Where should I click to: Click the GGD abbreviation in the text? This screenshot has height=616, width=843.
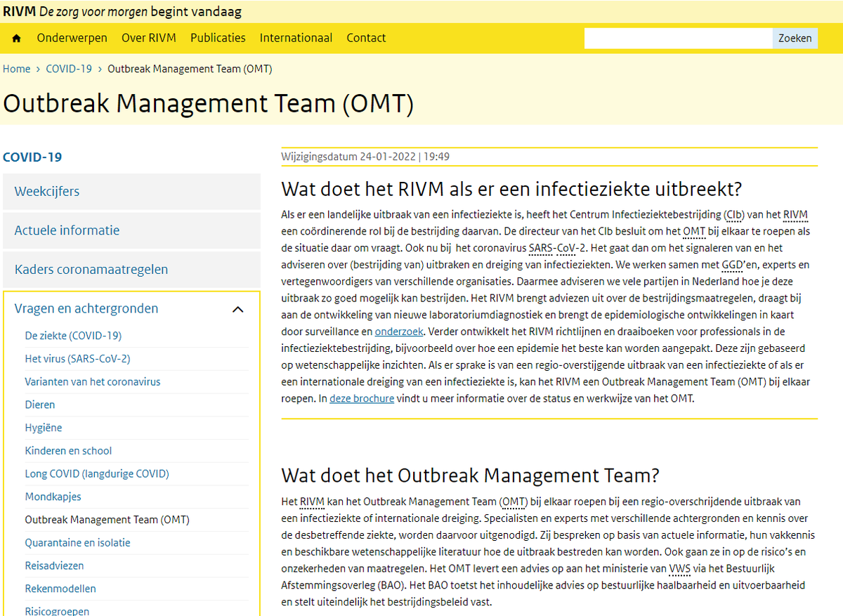[731, 265]
